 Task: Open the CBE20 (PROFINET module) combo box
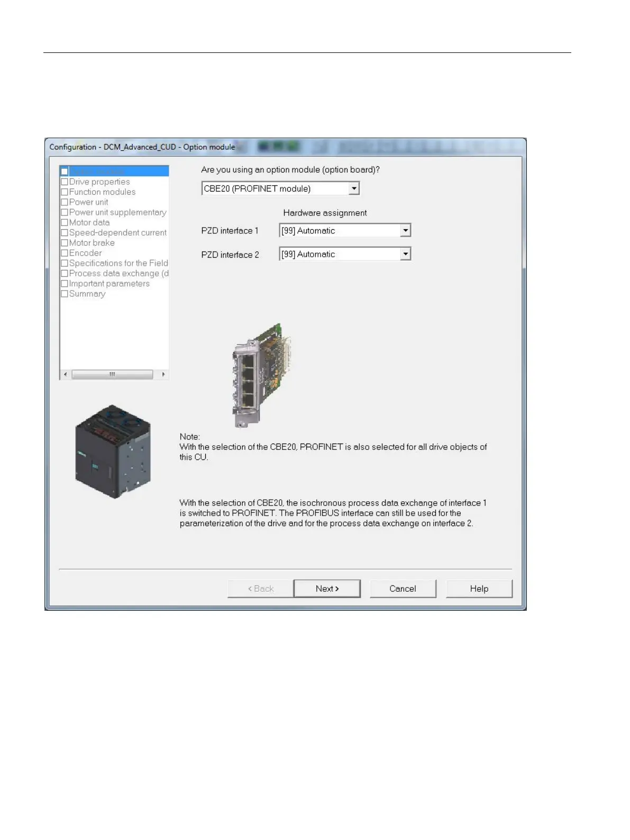tap(280, 188)
